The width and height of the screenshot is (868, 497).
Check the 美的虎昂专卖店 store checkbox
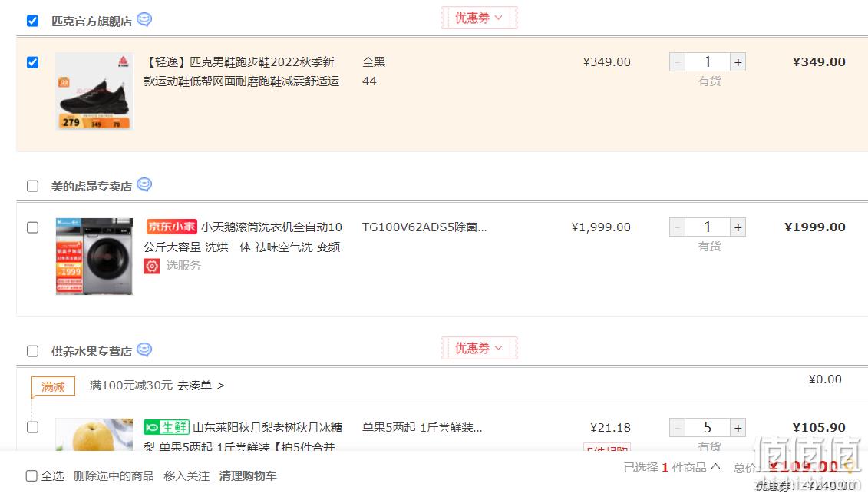pyautogui.click(x=33, y=186)
